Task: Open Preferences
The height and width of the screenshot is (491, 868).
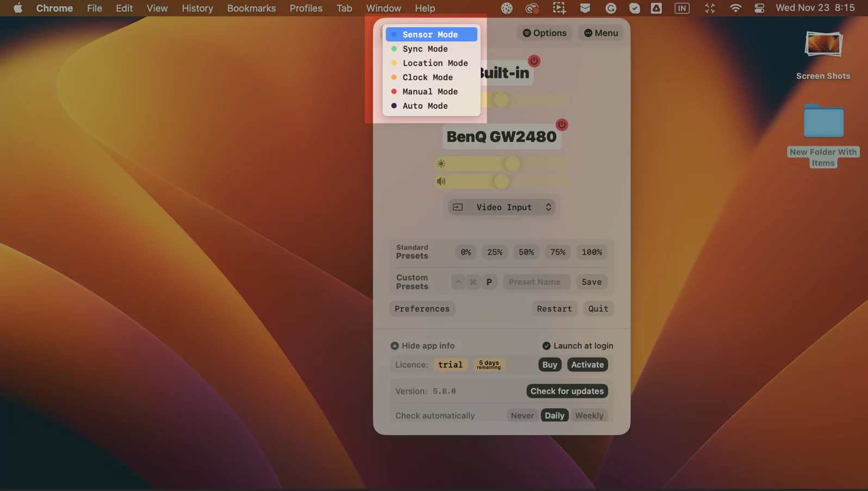Action: pos(422,309)
